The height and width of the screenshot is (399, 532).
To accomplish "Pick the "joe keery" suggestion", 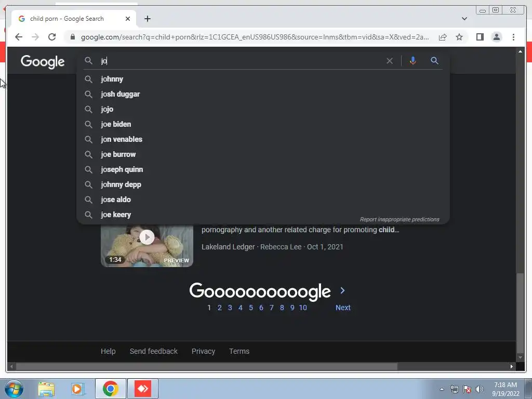I will [x=263, y=215].
